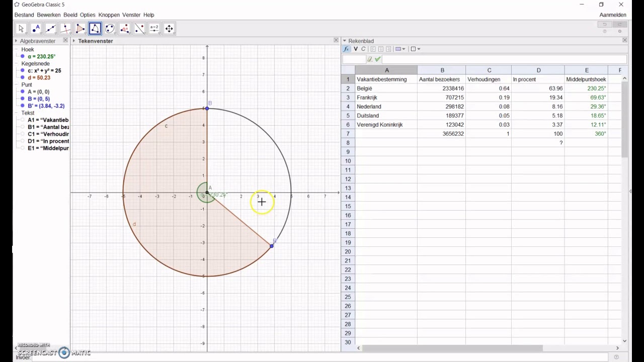The image size is (644, 362).
Task: Toggle the fx input bar in Rekenblad
Action: pos(346,49)
